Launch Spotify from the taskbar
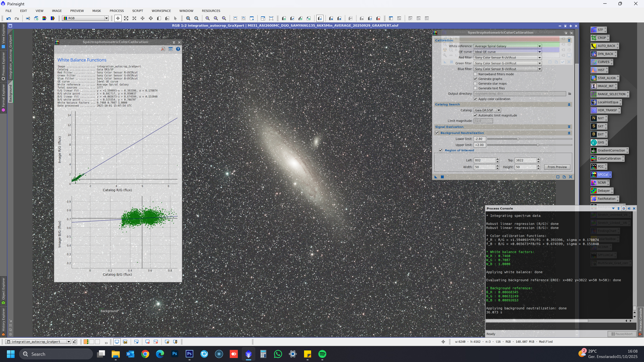644x362 pixels. click(322, 354)
